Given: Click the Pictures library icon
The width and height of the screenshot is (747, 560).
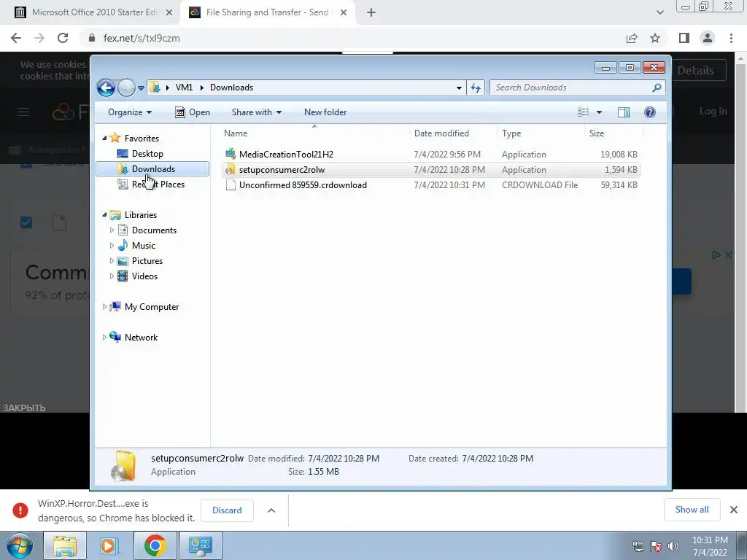Looking at the screenshot, I should (x=123, y=261).
